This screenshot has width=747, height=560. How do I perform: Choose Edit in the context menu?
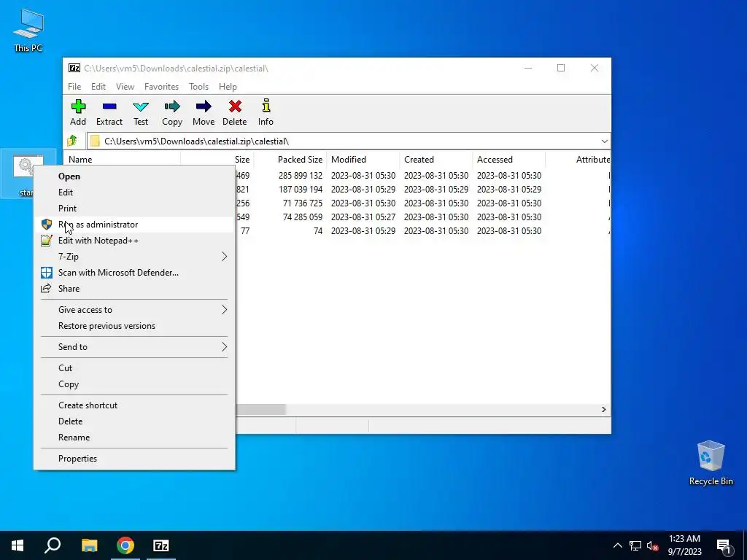pyautogui.click(x=134, y=192)
